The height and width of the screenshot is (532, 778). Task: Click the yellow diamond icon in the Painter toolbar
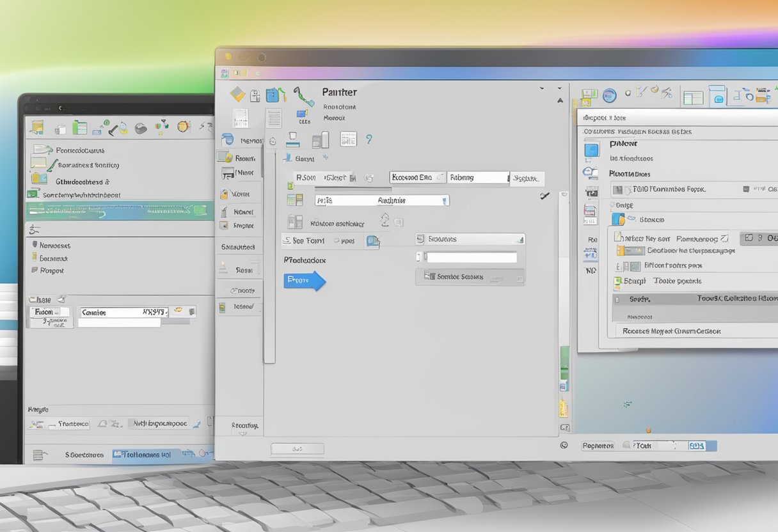pos(238,94)
